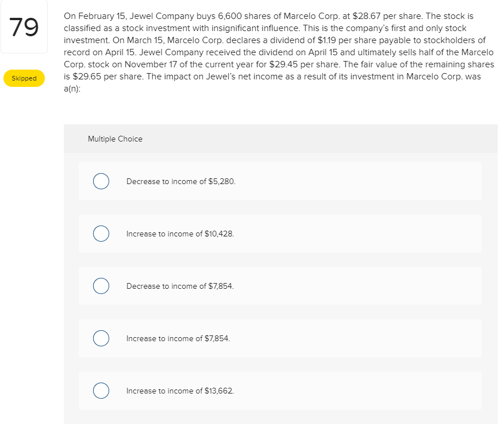The width and height of the screenshot is (504, 424).
Task: Click the yellow Skipped status badge
Action: pos(24,78)
